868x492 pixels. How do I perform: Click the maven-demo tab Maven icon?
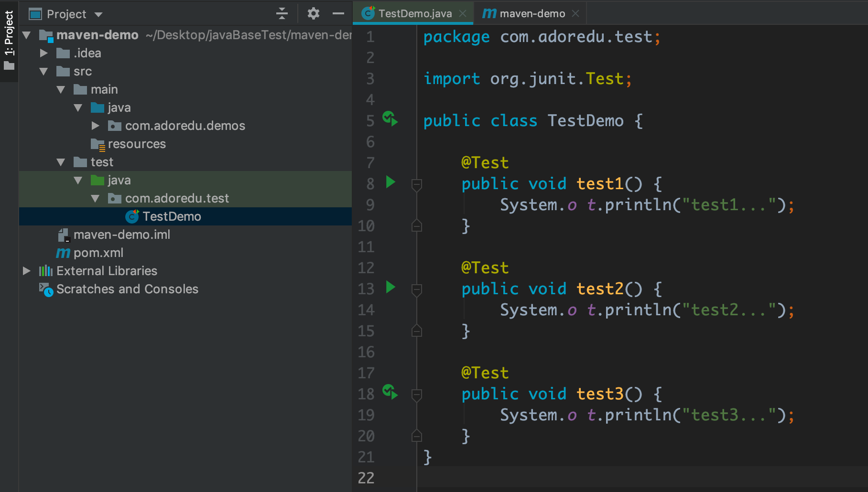(x=489, y=13)
